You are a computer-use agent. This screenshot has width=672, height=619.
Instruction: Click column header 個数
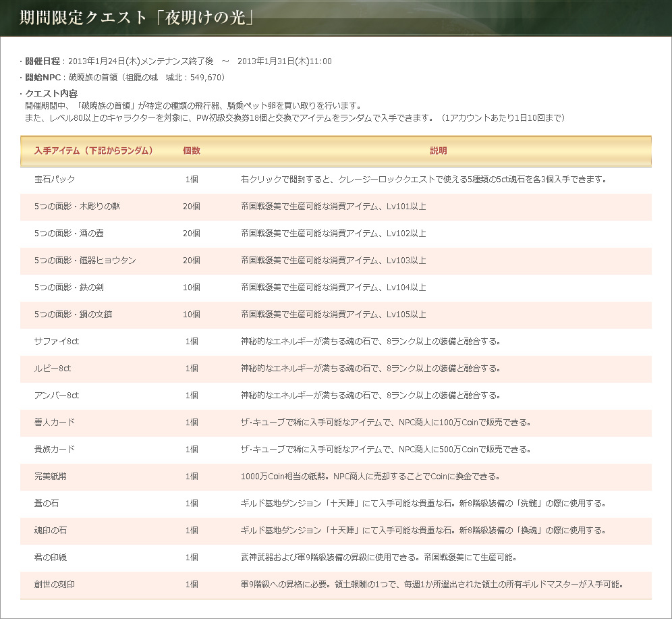click(192, 151)
